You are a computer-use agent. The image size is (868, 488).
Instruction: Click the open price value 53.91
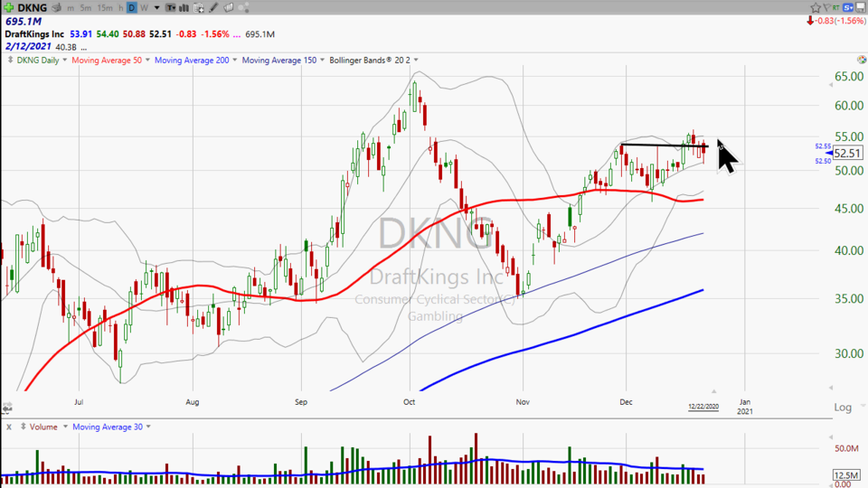click(80, 33)
